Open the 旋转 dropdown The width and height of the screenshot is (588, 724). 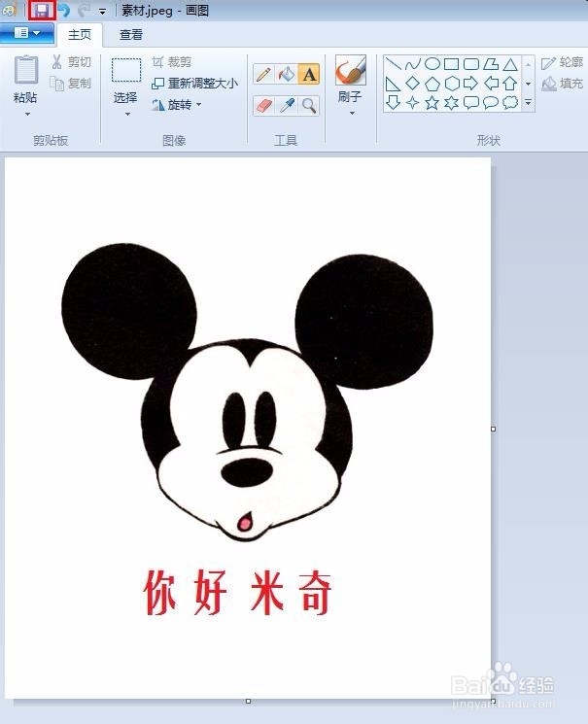(x=177, y=105)
